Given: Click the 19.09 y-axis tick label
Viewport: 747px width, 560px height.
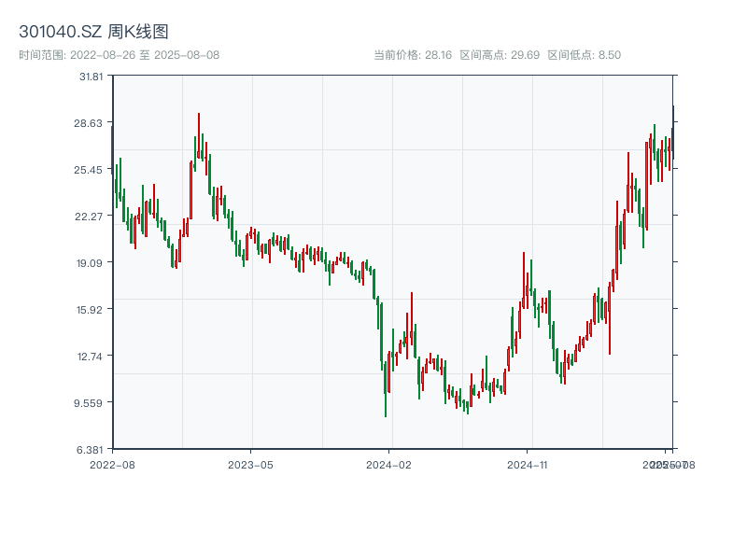Looking at the screenshot, I should coord(92,263).
